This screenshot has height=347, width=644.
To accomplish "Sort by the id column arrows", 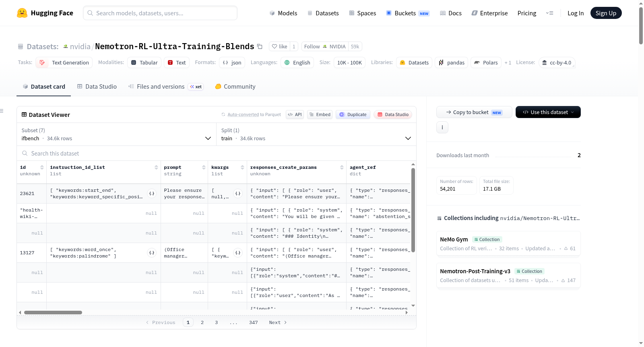I will [x=42, y=167].
